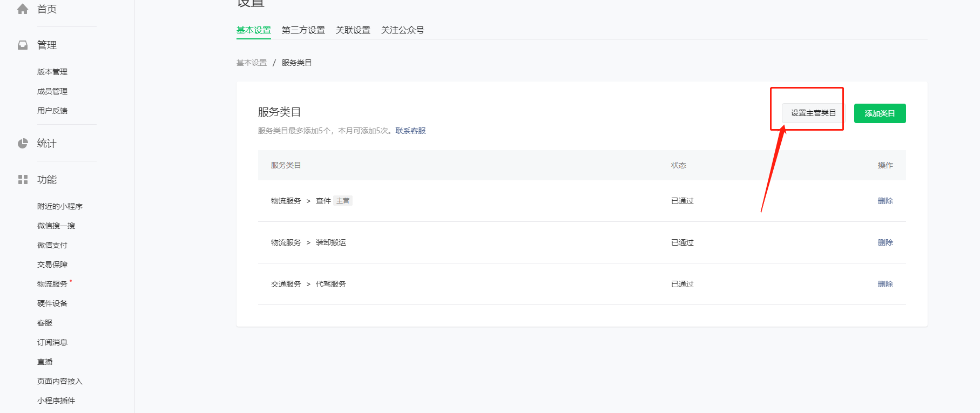Switch to the 关联设置 tab

353,30
